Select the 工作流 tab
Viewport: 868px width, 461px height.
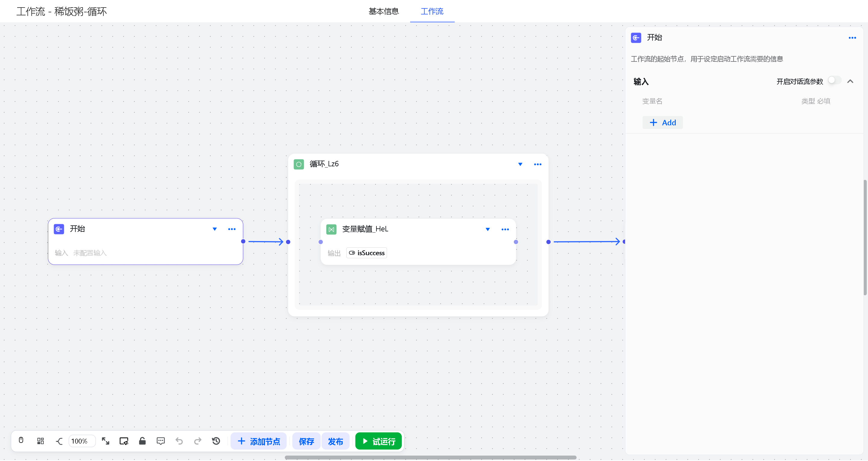point(432,11)
